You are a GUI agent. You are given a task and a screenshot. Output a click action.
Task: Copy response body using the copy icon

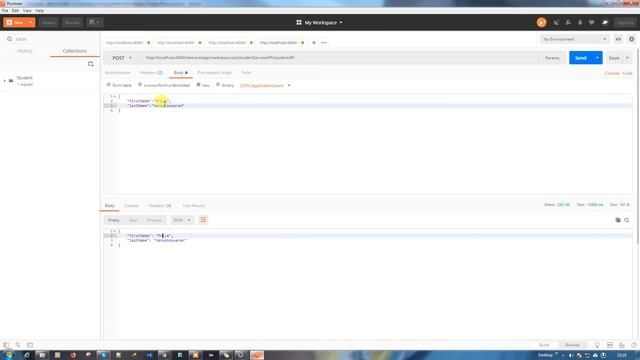point(618,220)
